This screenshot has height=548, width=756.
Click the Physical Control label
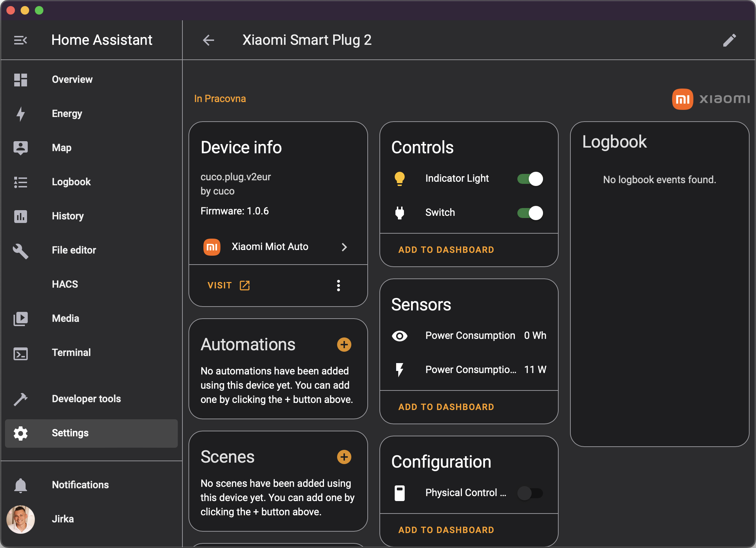point(466,493)
